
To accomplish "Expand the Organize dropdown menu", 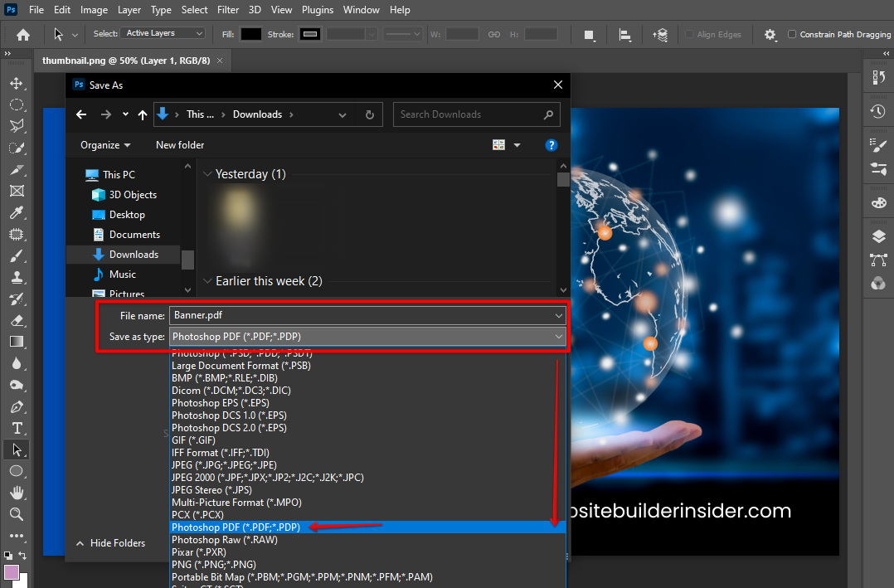I will coord(105,144).
